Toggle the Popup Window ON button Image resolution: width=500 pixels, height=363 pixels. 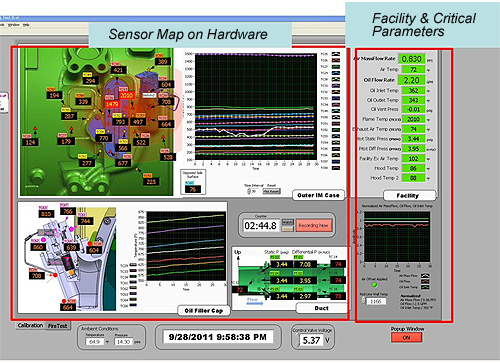(x=407, y=338)
